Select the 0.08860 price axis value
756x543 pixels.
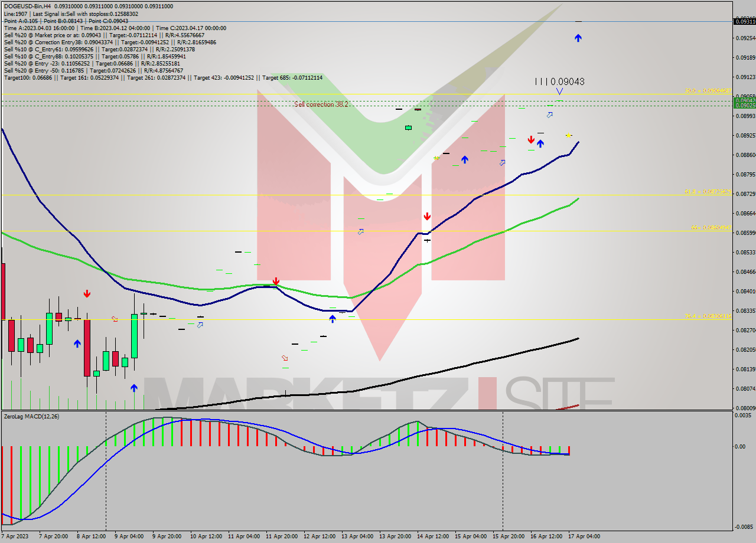click(745, 155)
